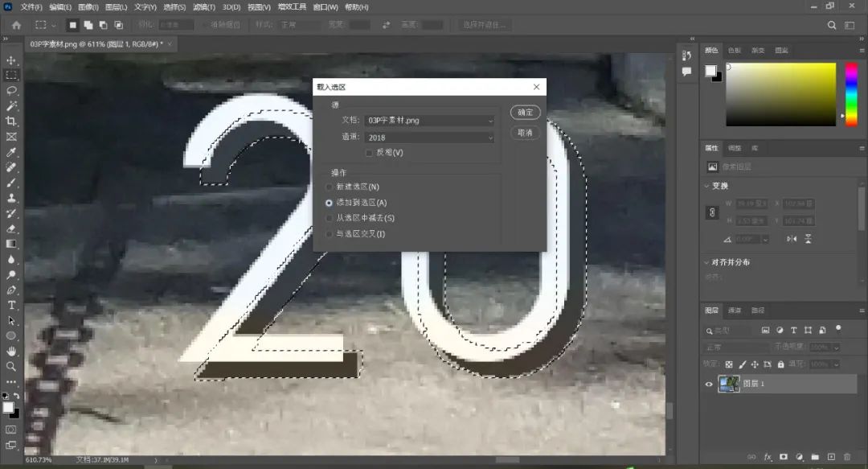Collapse the 变换 section in Properties

click(706, 186)
